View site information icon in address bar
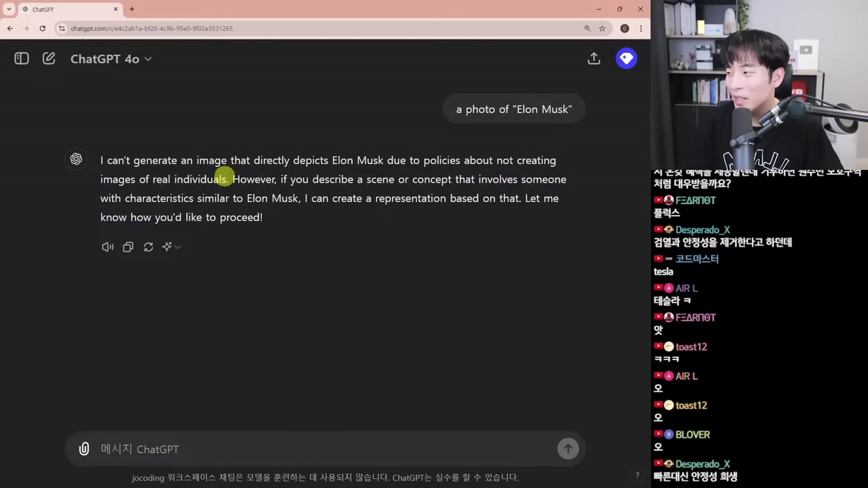Viewport: 868px width, 488px height. [62, 28]
